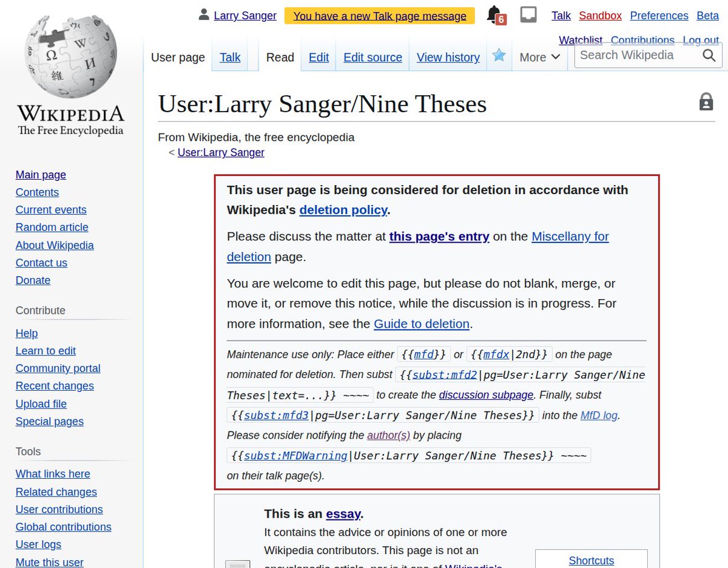This screenshot has height=568, width=728.
Task: Click the page title User:Larry Sanger/Nine Theses
Action: [x=322, y=104]
